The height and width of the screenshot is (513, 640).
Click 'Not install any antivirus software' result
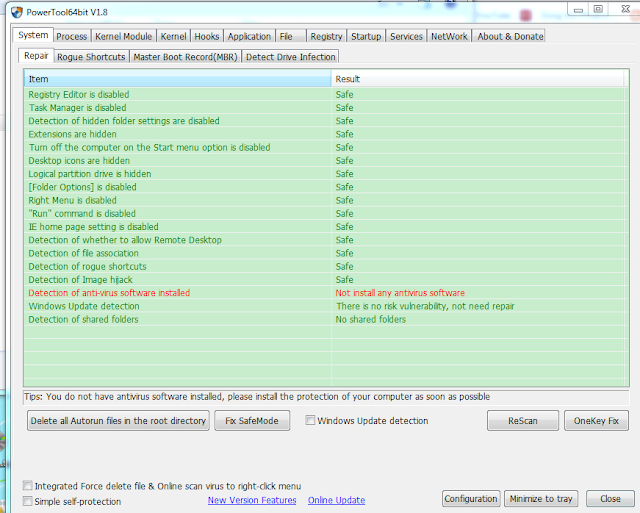click(x=400, y=293)
